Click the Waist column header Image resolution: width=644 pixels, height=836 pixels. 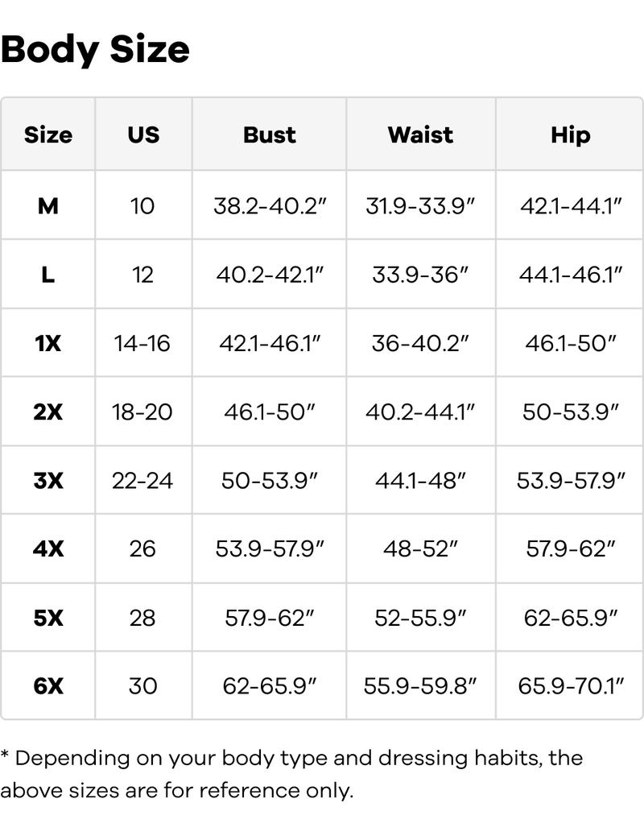[x=421, y=135]
